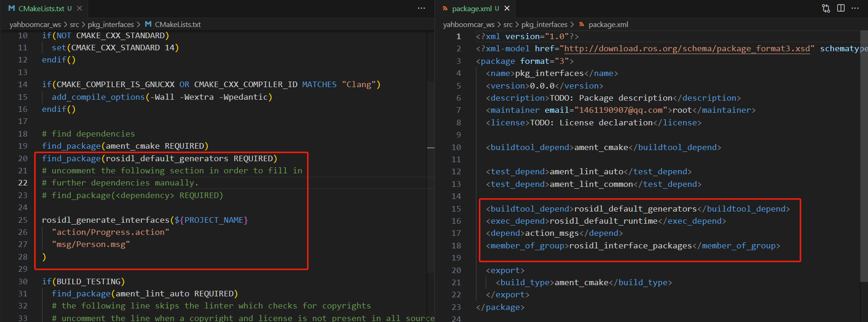The image size is (868, 322).
Task: Click the Open Changes icon in right editor
Action: [x=826, y=8]
